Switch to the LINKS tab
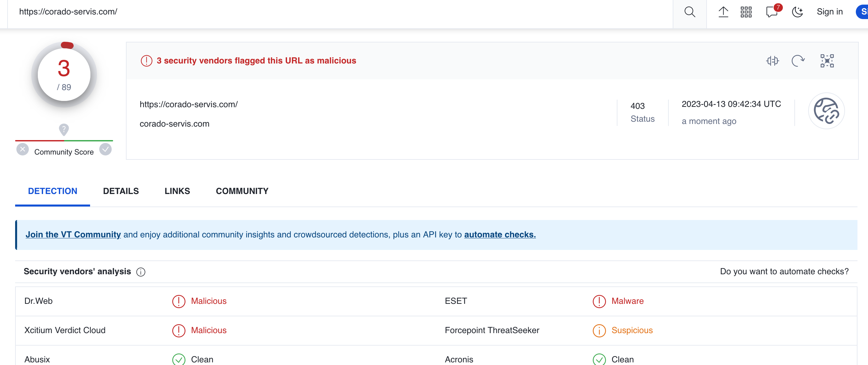This screenshot has height=365, width=868. tap(177, 191)
